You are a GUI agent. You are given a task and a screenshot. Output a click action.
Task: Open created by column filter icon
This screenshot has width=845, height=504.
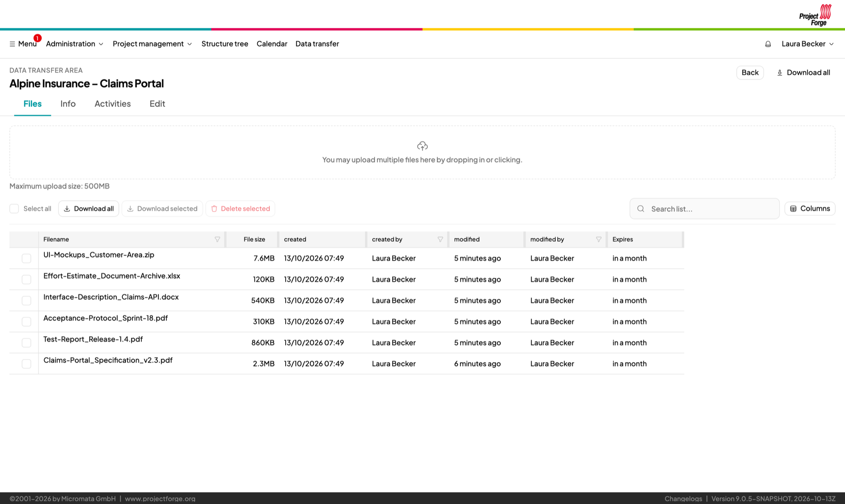[x=440, y=239]
